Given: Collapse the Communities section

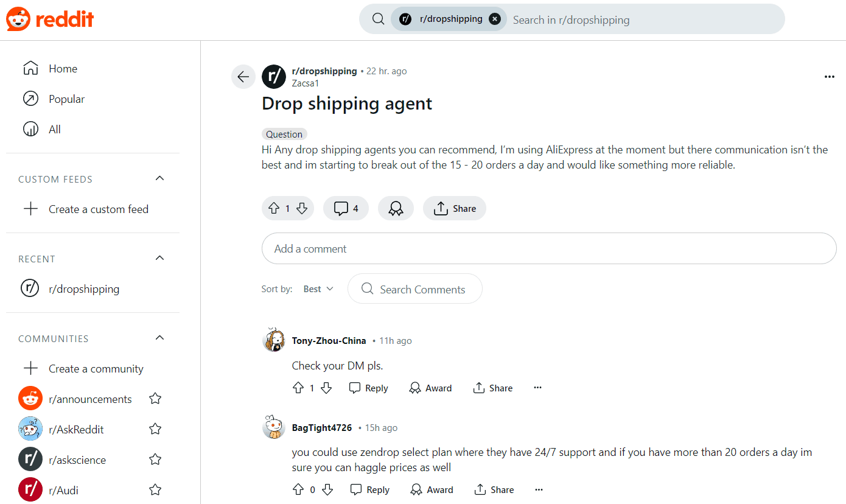Looking at the screenshot, I should [x=159, y=337].
